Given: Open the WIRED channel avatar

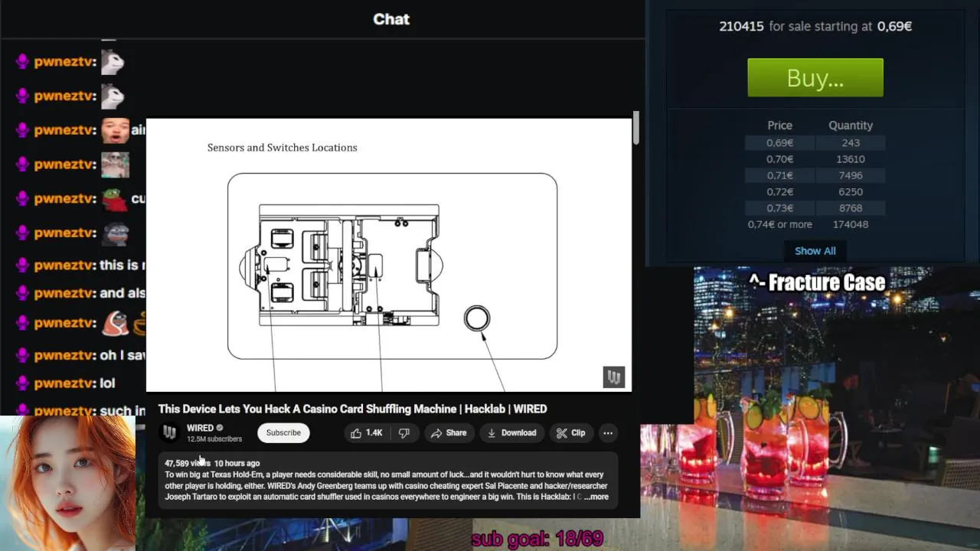Looking at the screenshot, I should (x=170, y=432).
